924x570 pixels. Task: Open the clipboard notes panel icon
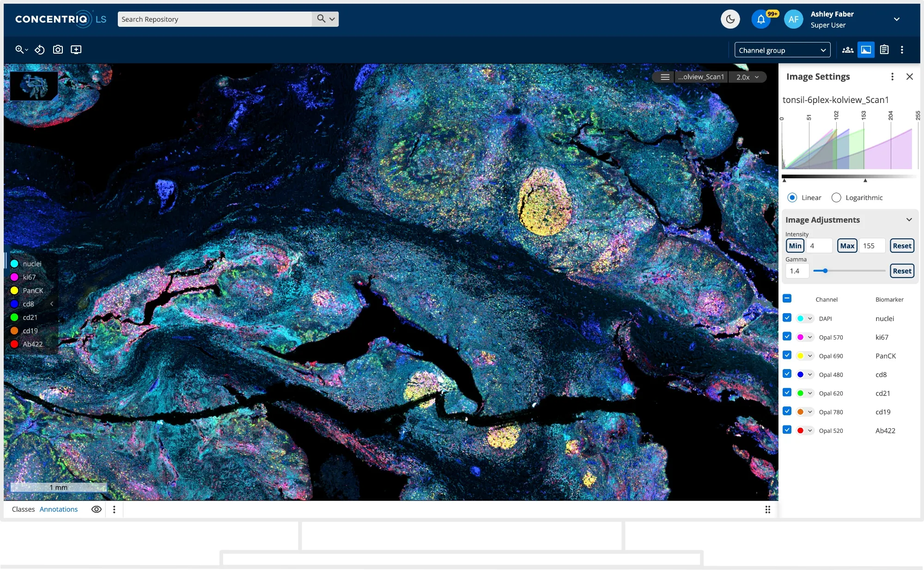[x=884, y=50]
